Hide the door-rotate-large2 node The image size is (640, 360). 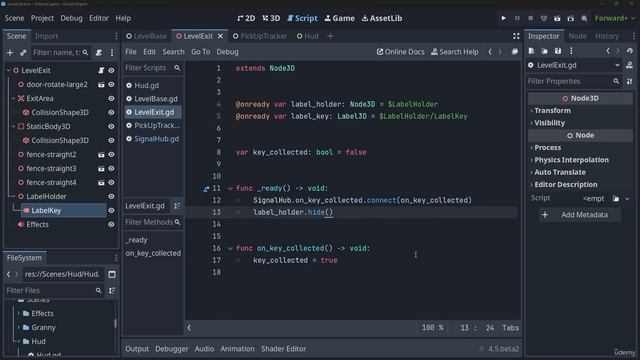click(x=111, y=84)
